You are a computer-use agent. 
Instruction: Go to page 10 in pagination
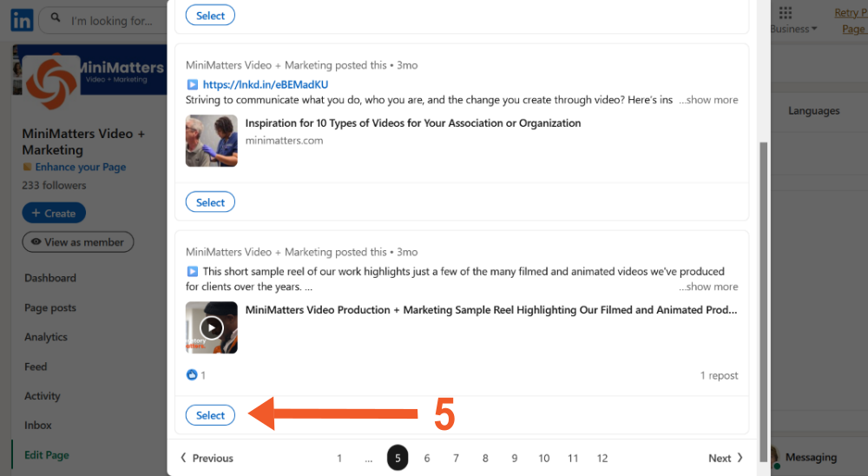[x=544, y=459]
